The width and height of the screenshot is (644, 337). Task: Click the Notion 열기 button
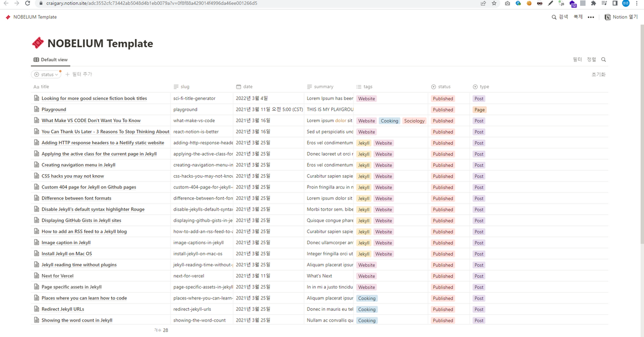[621, 17]
